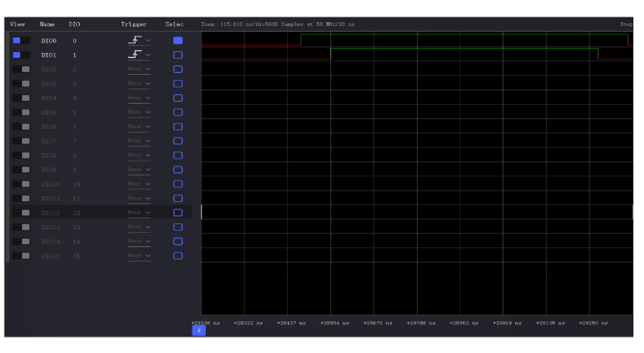
Task: Open the DIO14 trigger dropdown set to None
Action: 139,241
